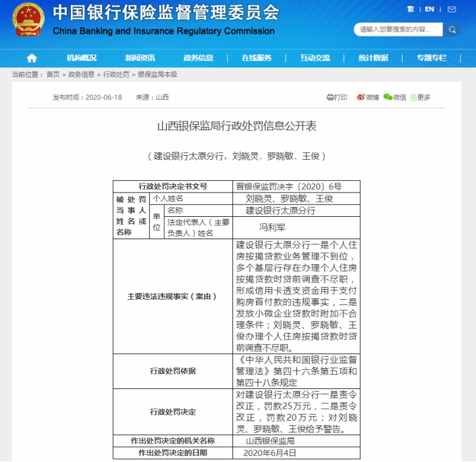Open the 政务信息 menu
Image resolution: width=476 pixels, height=462 pixels.
pos(198,58)
